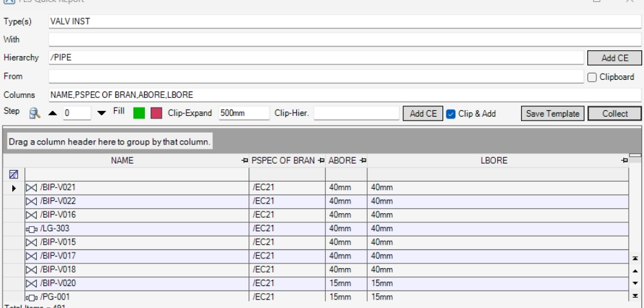Pick the green Fill color swatch
The width and height of the screenshot is (644, 308).
tap(139, 114)
